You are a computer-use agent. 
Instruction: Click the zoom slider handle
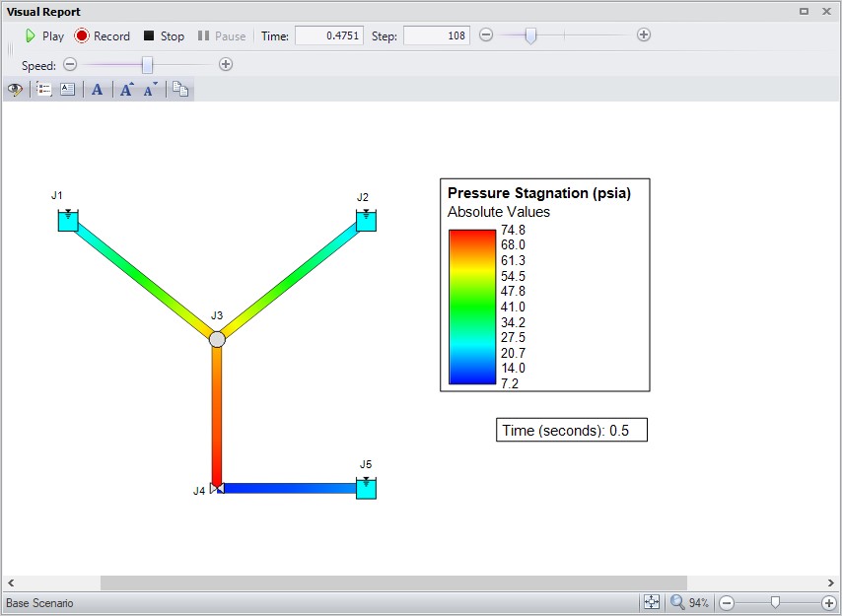(x=775, y=602)
